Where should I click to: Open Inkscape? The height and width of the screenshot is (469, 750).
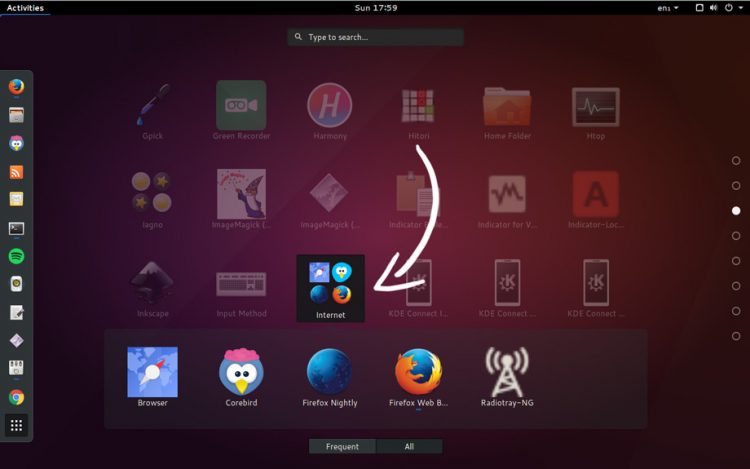152,289
